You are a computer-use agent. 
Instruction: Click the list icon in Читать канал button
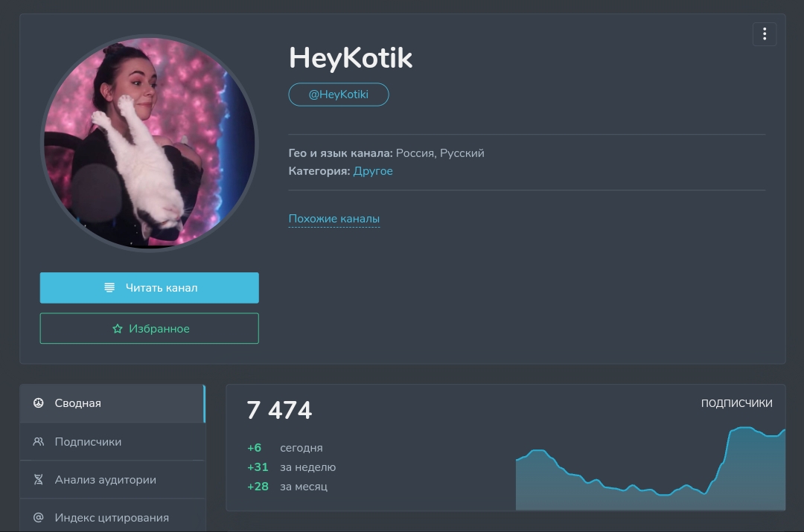[x=109, y=288]
